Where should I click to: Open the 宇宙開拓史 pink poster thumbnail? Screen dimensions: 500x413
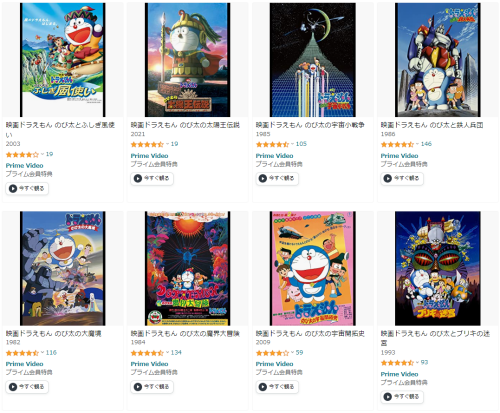pyautogui.click(x=312, y=268)
